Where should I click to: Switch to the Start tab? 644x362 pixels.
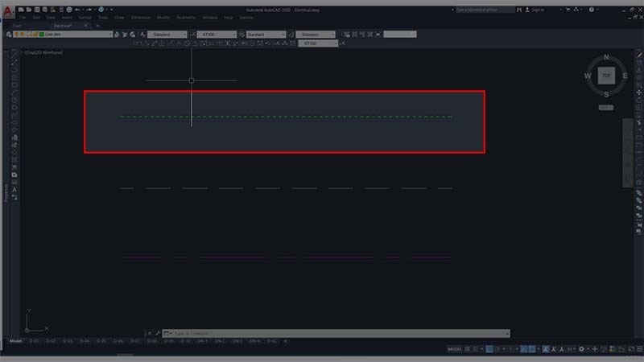point(17,26)
